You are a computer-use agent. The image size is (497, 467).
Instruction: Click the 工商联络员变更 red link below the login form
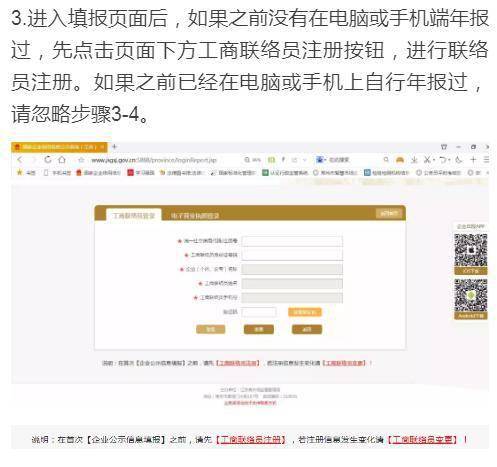point(344,363)
